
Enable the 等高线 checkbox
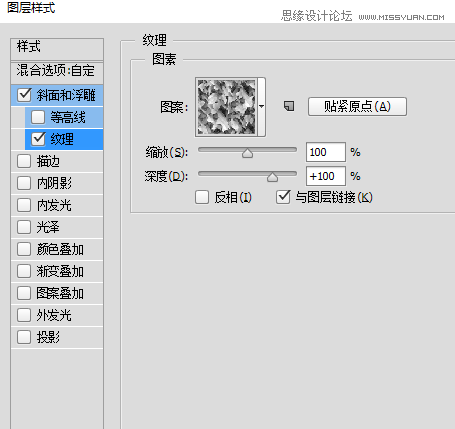point(38,117)
